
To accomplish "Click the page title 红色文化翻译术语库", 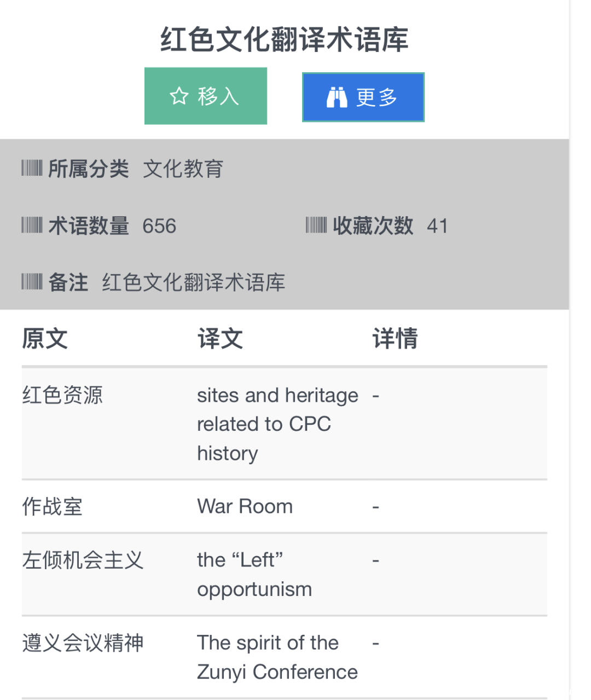I will click(285, 39).
